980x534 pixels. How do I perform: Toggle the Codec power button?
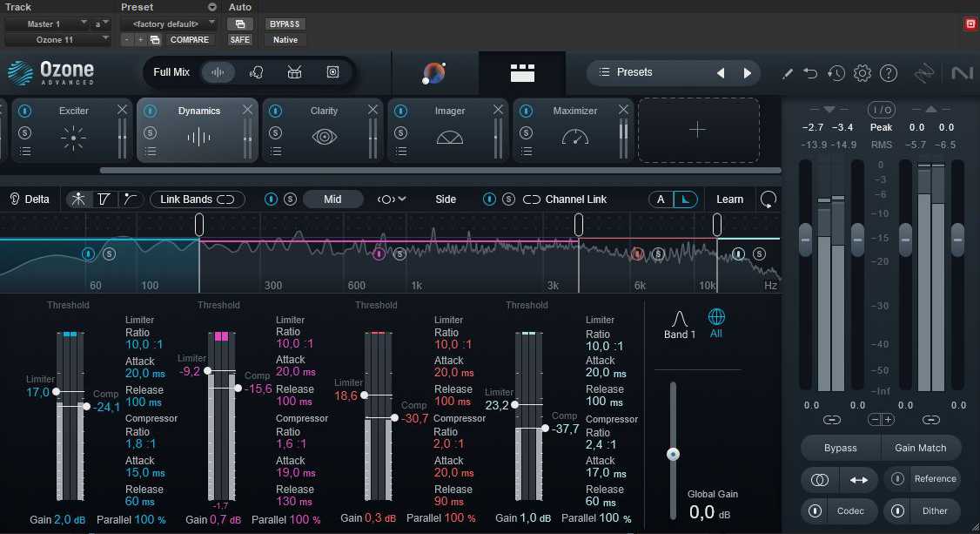(815, 510)
